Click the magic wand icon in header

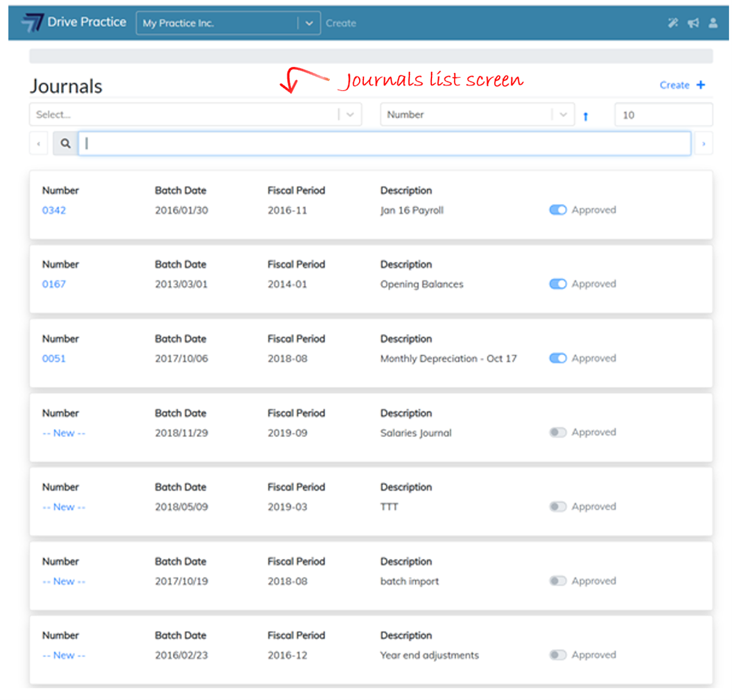[x=672, y=23]
